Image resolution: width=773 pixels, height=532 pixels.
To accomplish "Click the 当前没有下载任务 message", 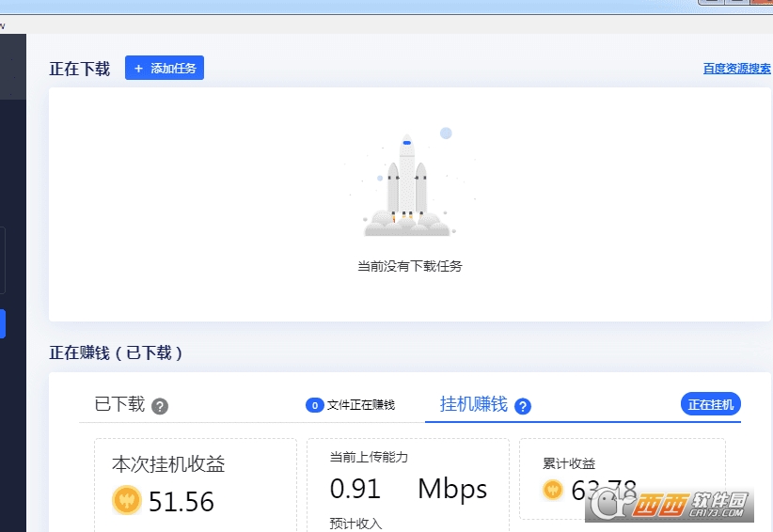I will click(410, 267).
